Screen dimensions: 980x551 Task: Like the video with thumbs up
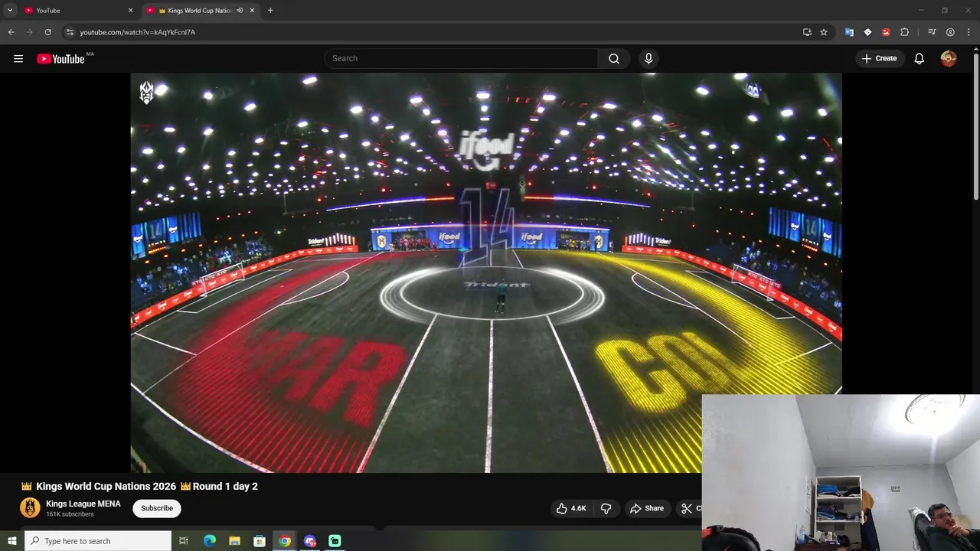tap(571, 508)
